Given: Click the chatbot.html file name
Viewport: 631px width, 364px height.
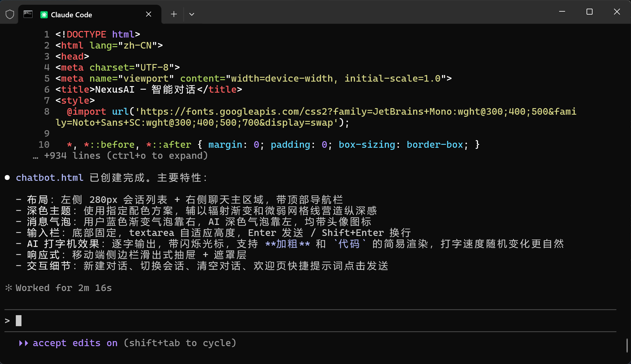Looking at the screenshot, I should coord(50,178).
